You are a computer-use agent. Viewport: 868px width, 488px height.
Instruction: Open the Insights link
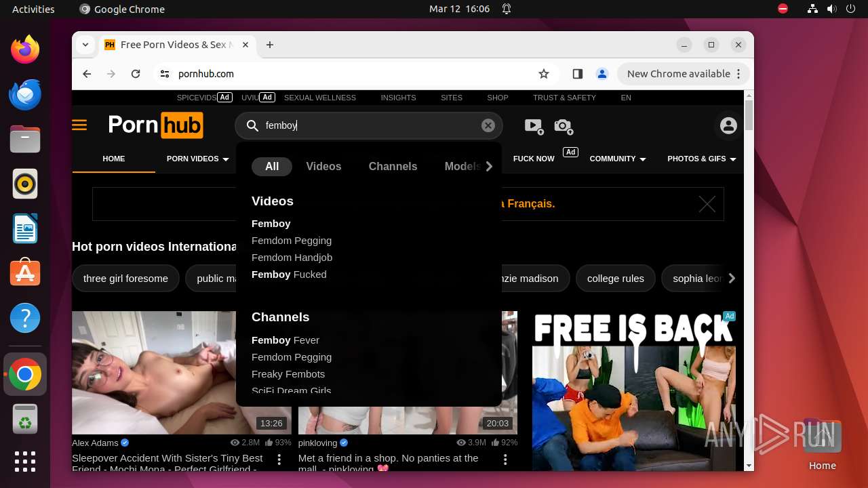tap(398, 98)
